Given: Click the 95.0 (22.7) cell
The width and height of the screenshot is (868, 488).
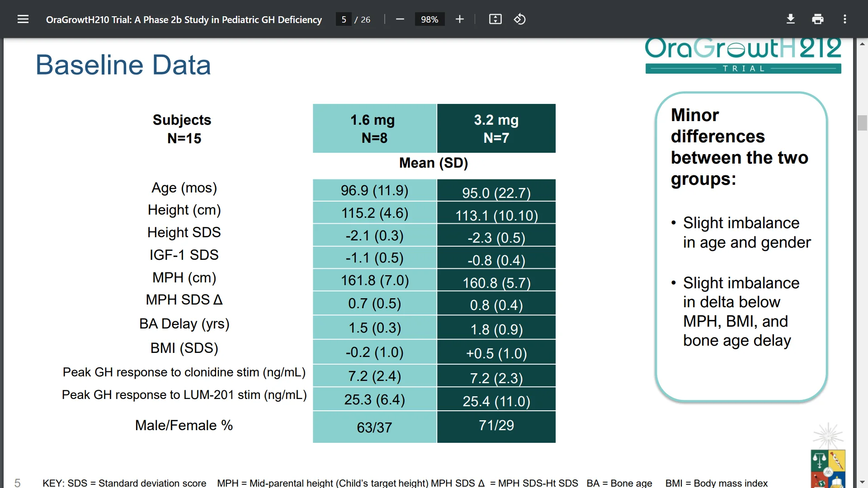Looking at the screenshot, I should point(496,190).
